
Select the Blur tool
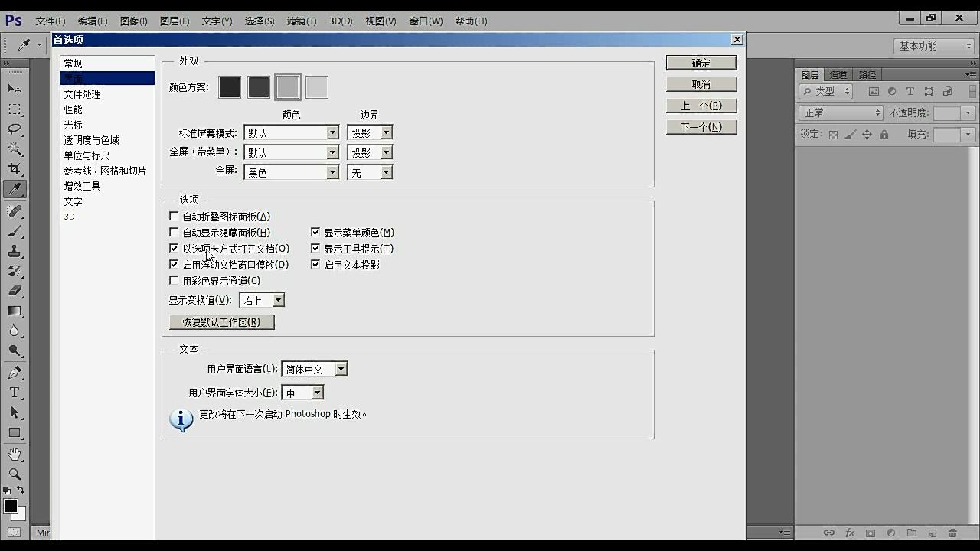15,331
